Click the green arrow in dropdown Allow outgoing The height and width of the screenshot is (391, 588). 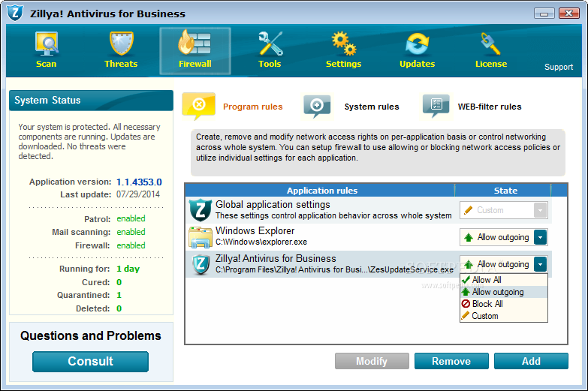[x=466, y=292]
